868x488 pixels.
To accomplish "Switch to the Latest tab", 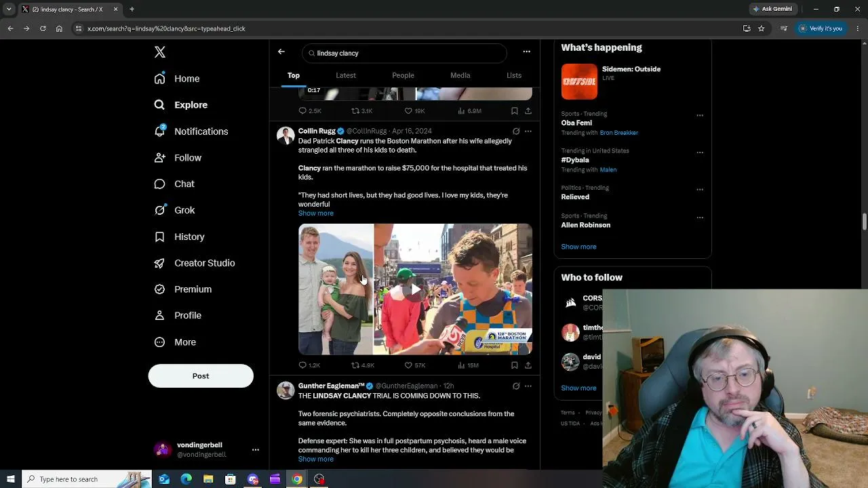I will point(346,75).
